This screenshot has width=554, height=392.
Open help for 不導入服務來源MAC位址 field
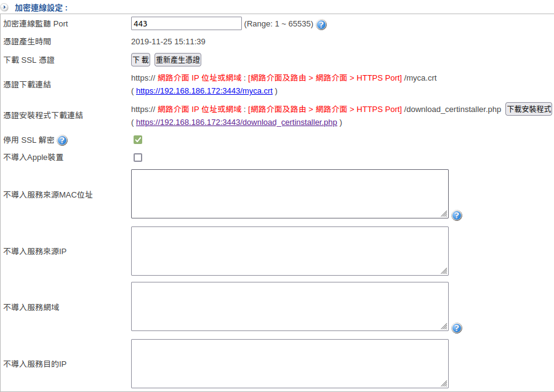(457, 215)
